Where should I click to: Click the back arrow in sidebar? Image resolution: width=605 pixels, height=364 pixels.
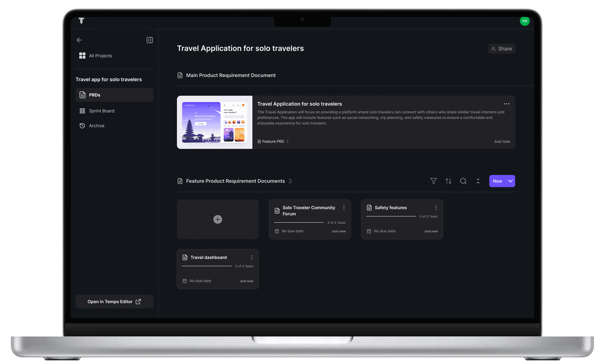[x=79, y=40]
